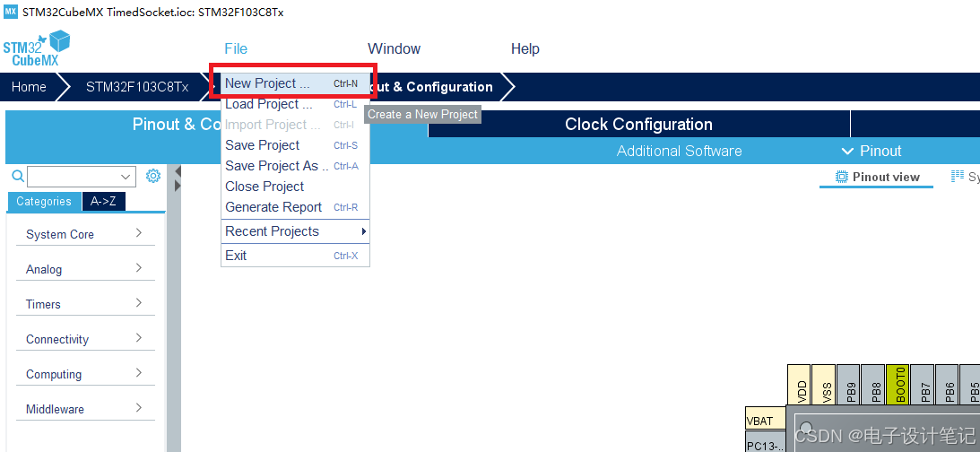Expand the Analog category

point(85,269)
